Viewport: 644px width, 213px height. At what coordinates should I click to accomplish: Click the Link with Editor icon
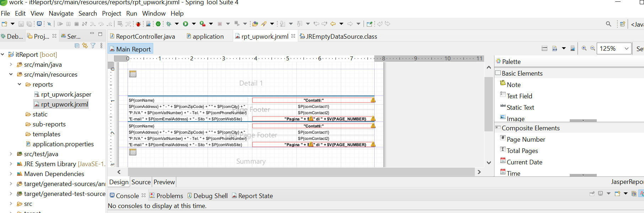[85, 45]
